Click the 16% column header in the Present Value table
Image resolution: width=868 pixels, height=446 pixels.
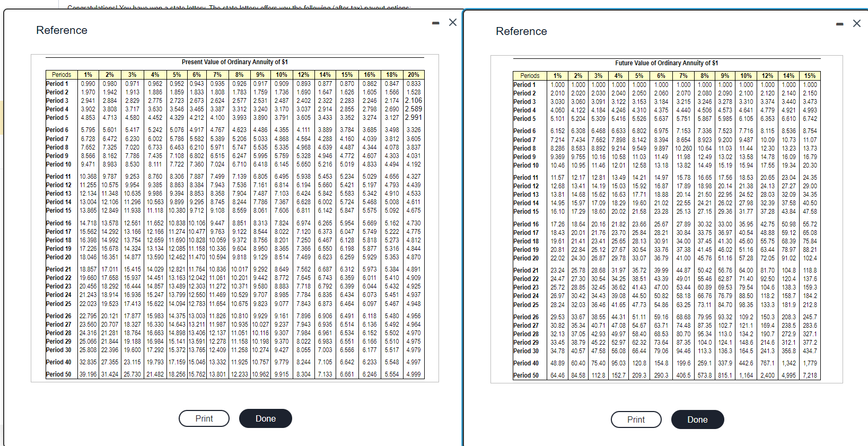click(370, 75)
